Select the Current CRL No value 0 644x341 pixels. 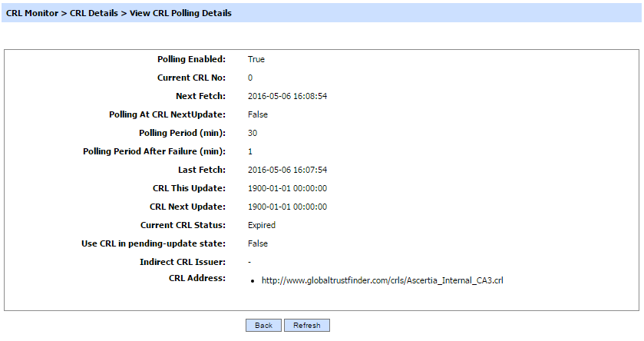pos(250,78)
